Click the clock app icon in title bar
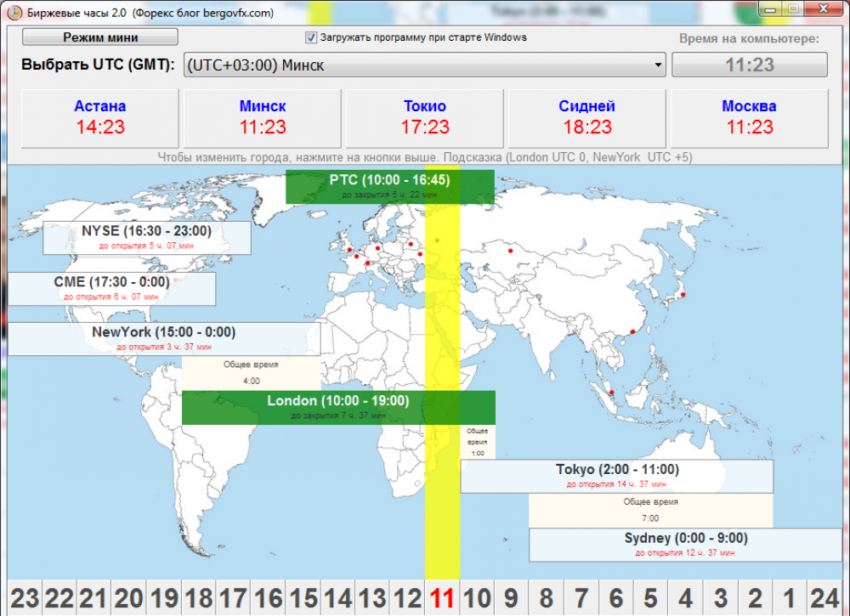 (x=14, y=12)
